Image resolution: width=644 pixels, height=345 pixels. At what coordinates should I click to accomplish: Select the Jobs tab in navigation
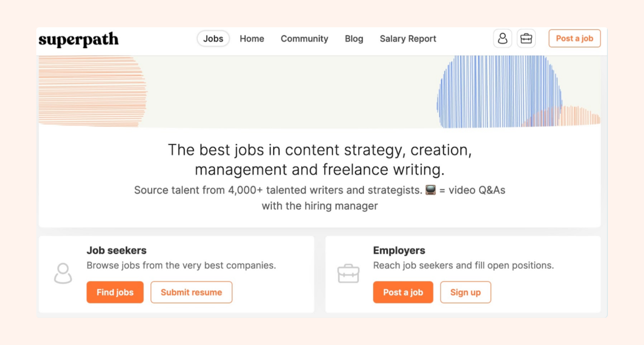click(x=213, y=39)
